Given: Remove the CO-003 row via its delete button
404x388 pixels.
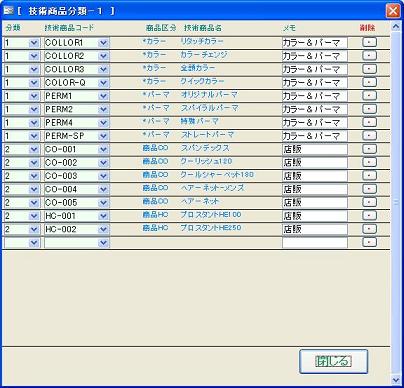Looking at the screenshot, I should tap(369, 175).
